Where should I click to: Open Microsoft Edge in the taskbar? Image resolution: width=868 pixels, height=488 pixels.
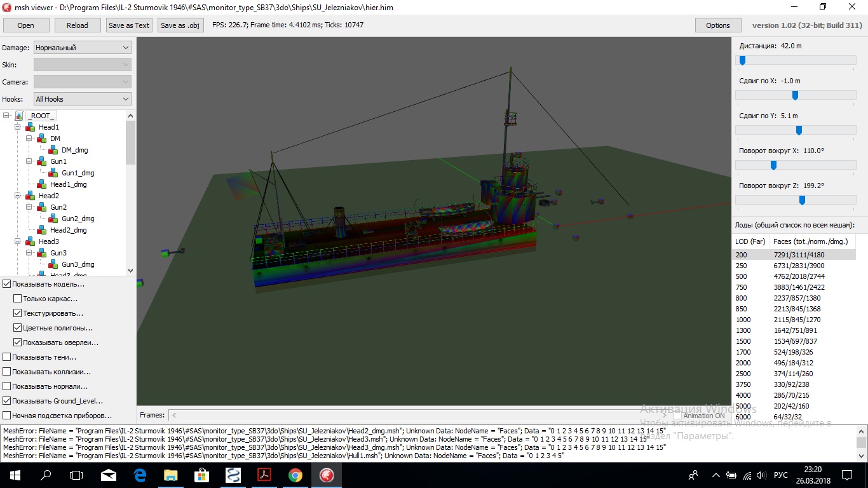tap(140, 475)
